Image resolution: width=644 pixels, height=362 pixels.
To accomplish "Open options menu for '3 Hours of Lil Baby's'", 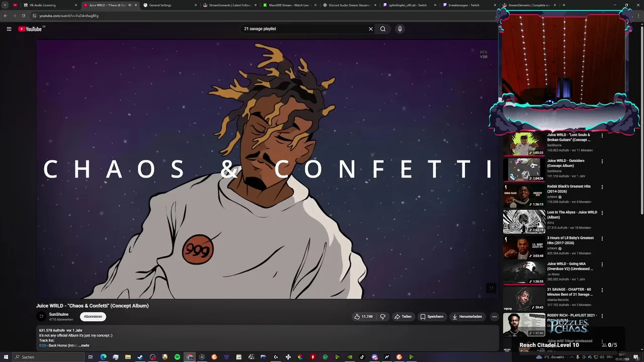I will point(602,239).
